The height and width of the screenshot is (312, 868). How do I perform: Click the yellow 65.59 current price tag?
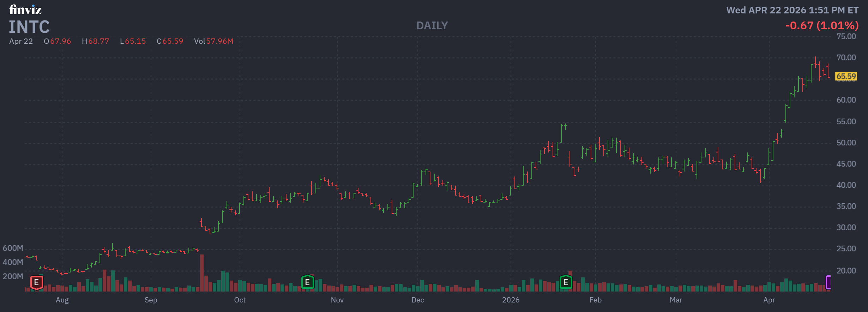[846, 76]
